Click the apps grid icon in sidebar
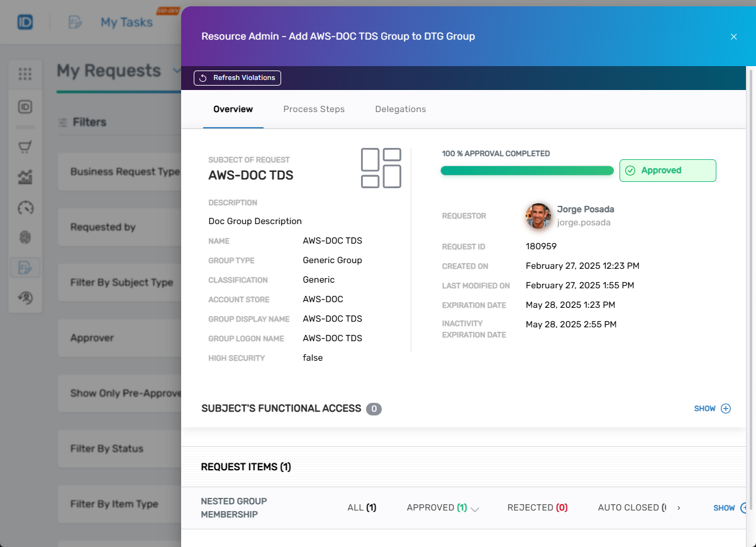Image resolution: width=756 pixels, height=547 pixels. pos(25,74)
